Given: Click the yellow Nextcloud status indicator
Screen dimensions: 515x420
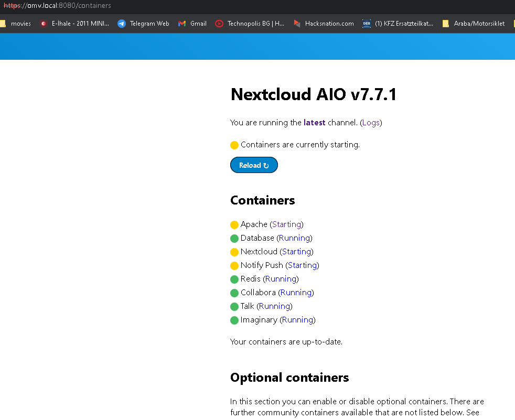Looking at the screenshot, I should 234,252.
